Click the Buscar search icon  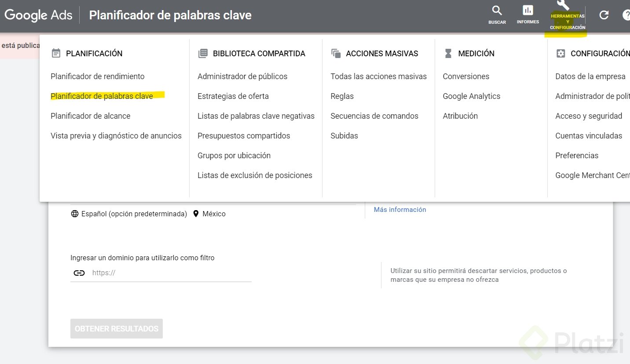[497, 11]
